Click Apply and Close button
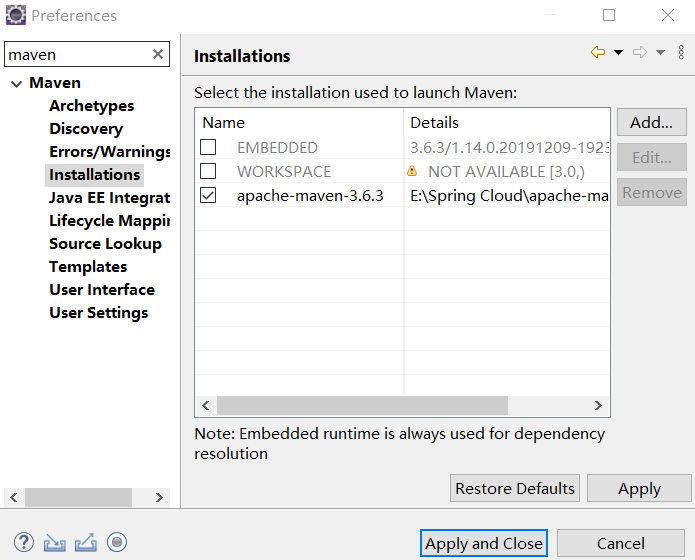 (x=484, y=543)
